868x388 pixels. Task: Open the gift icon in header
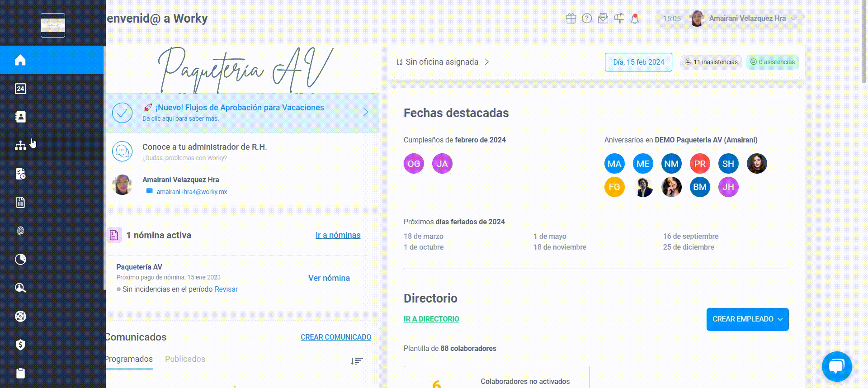(x=571, y=19)
